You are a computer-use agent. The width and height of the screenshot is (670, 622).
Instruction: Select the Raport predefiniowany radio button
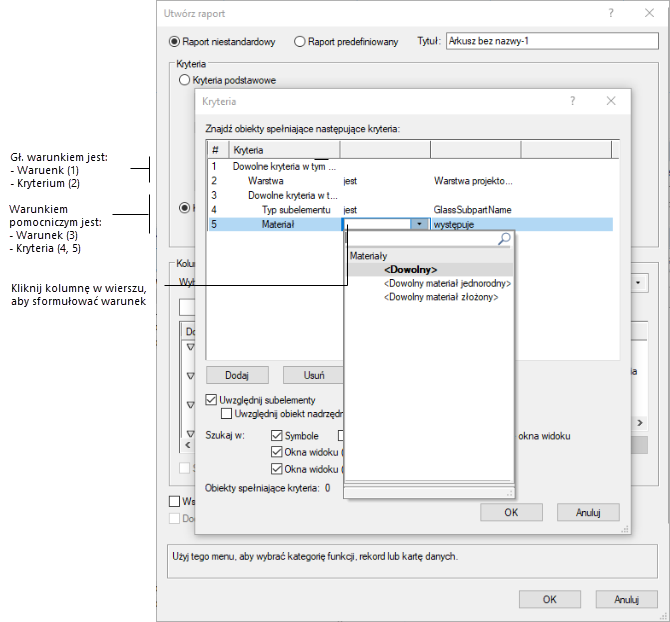(x=299, y=42)
